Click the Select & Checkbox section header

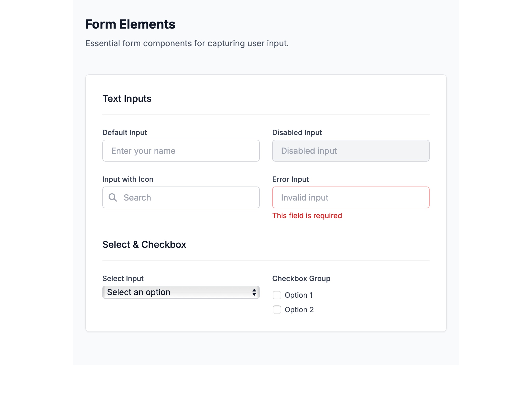144,244
